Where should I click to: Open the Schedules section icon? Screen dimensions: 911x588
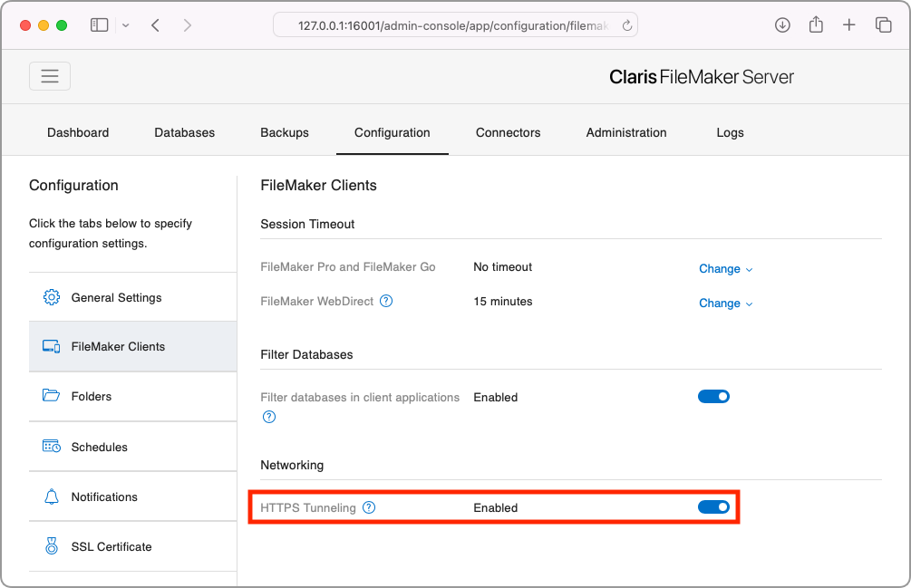[x=52, y=446]
